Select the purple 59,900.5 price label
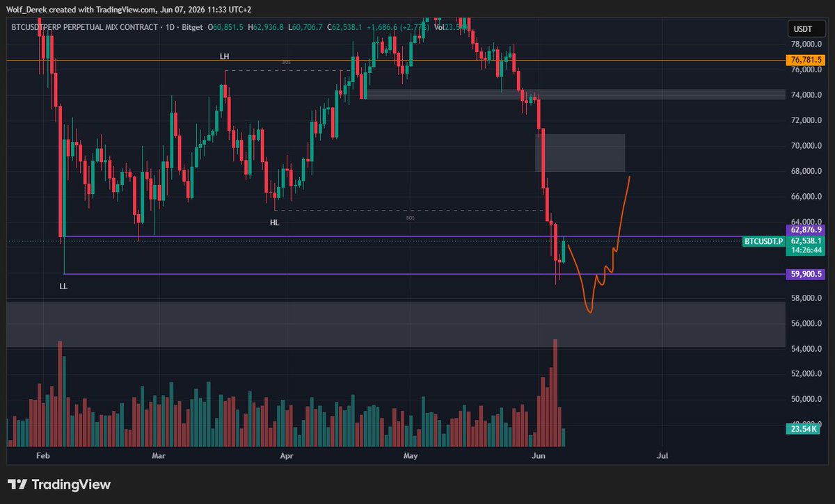Image resolution: width=835 pixels, height=504 pixels. tap(806, 274)
